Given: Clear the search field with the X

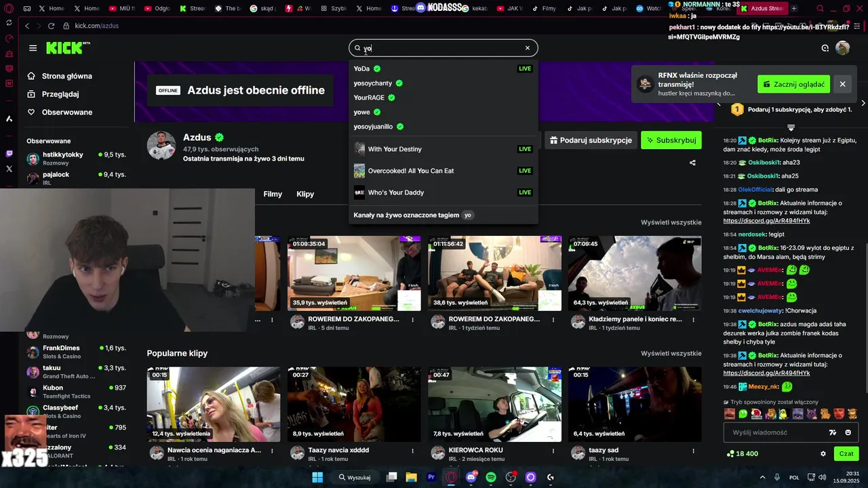Looking at the screenshot, I should (527, 48).
